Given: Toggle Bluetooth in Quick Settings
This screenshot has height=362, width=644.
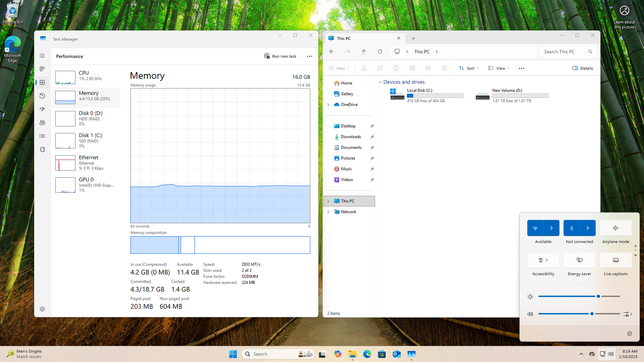Looking at the screenshot, I should (572, 228).
